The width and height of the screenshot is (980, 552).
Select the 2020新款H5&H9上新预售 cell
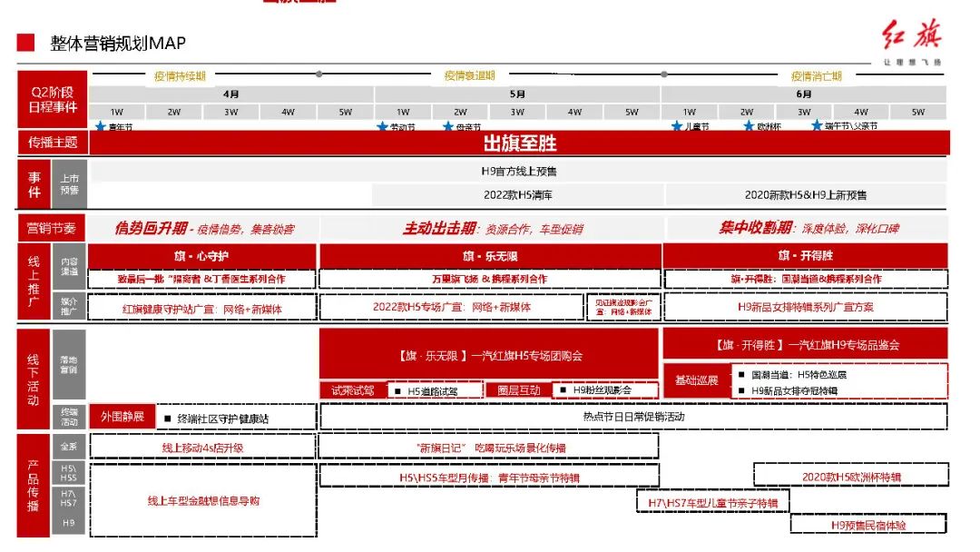point(806,195)
